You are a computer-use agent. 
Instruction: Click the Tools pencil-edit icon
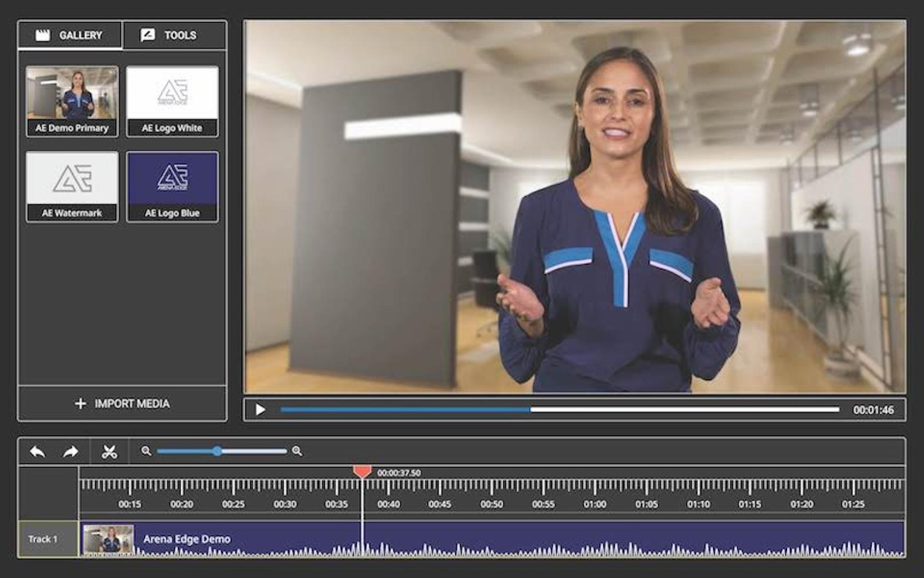pos(148,35)
